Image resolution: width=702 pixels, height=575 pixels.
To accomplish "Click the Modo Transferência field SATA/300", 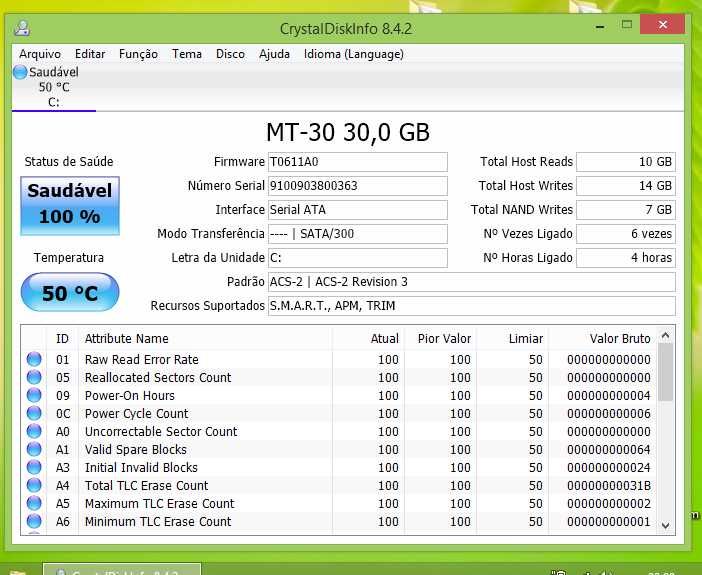I will [x=358, y=234].
